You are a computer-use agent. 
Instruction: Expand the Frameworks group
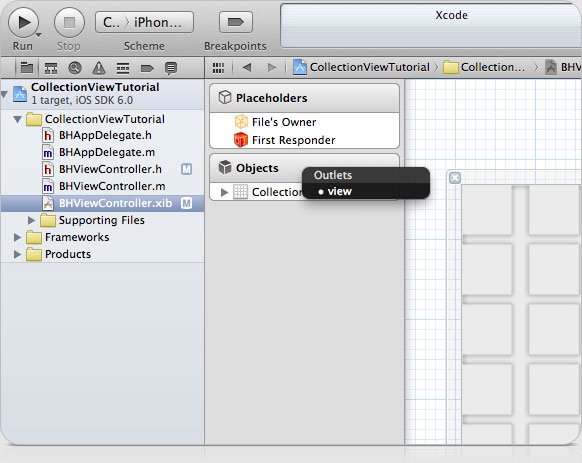point(17,237)
